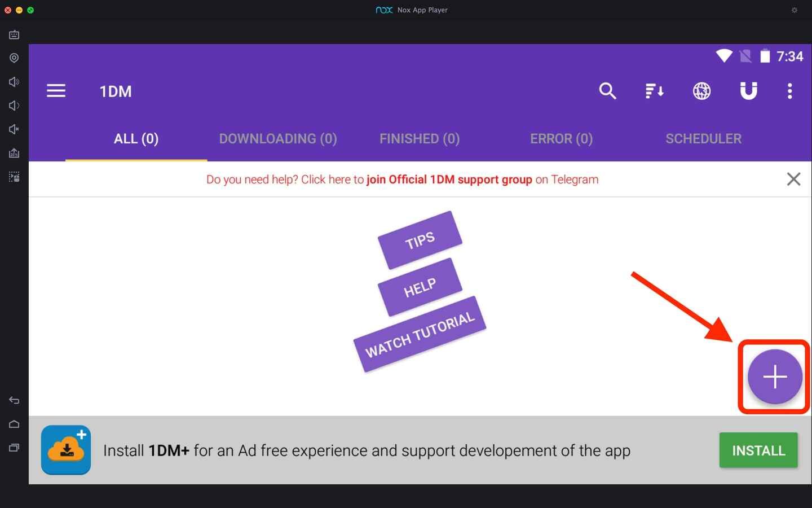Open Nox keyboard mapping sidebar icon
The width and height of the screenshot is (812, 508).
click(x=14, y=35)
